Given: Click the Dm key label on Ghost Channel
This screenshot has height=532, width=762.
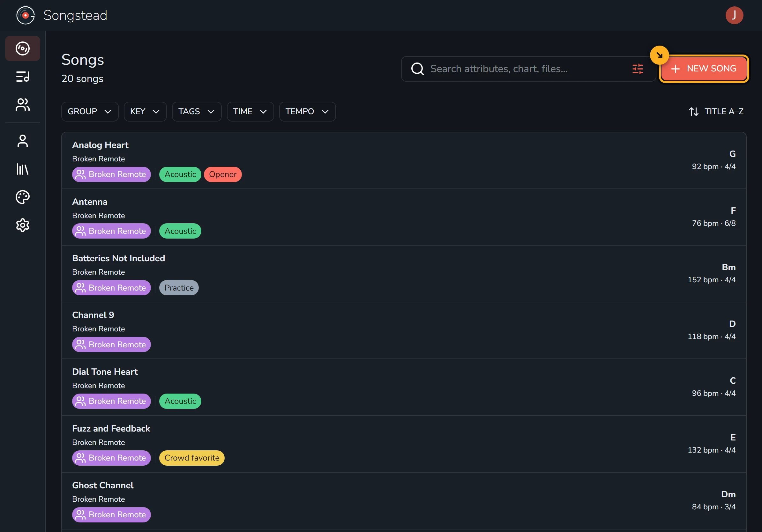Looking at the screenshot, I should (728, 494).
